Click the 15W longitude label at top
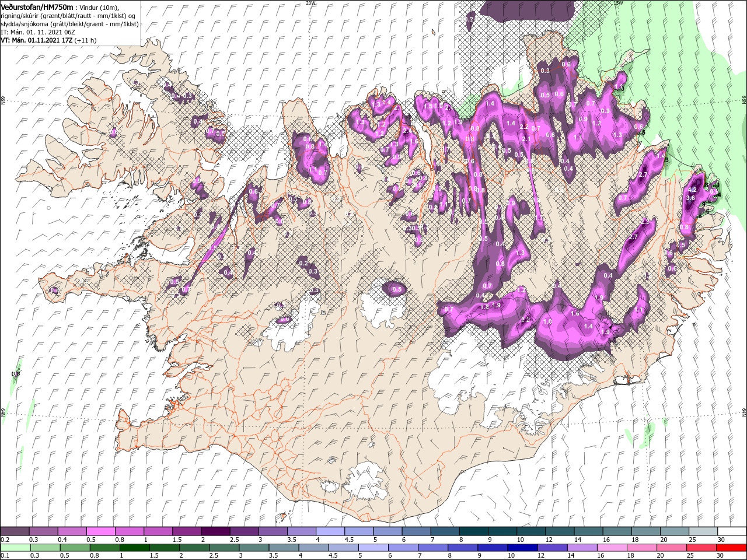Image resolution: width=747 pixels, height=560 pixels. pos(619,3)
